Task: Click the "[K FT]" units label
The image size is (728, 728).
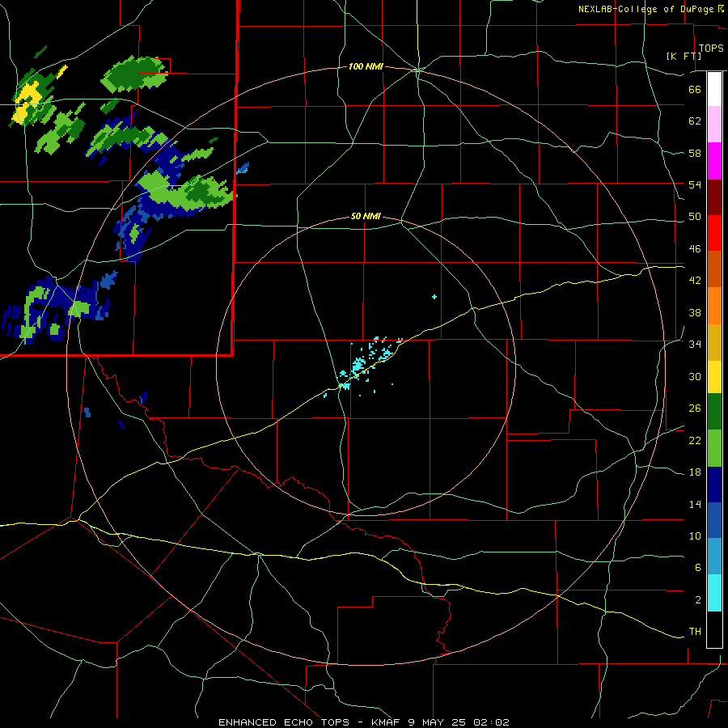Action: tap(684, 56)
